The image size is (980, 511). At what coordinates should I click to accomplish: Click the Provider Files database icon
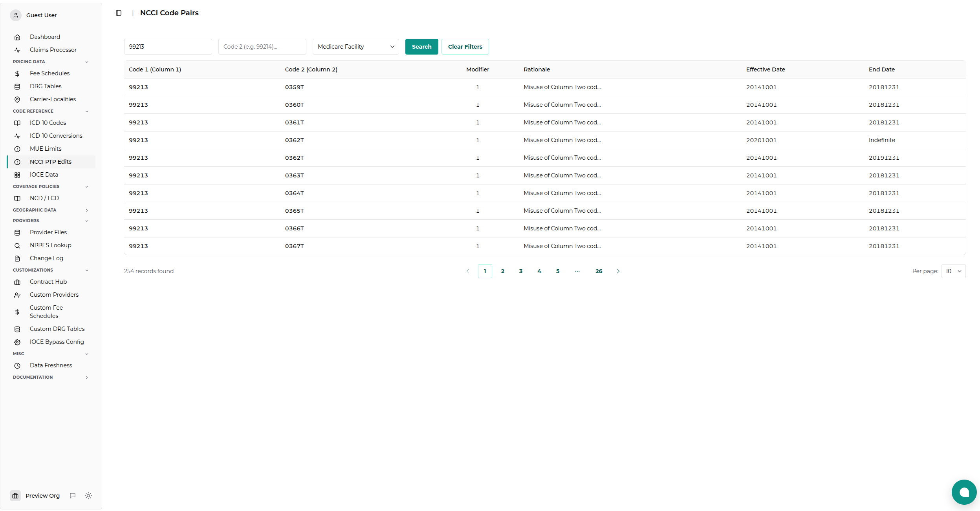pyautogui.click(x=17, y=233)
